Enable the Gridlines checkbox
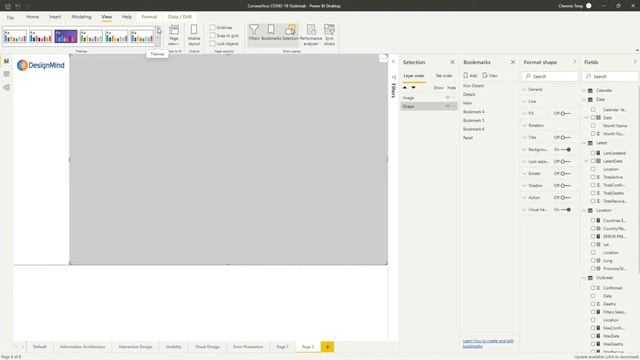The image size is (640, 360). click(212, 27)
